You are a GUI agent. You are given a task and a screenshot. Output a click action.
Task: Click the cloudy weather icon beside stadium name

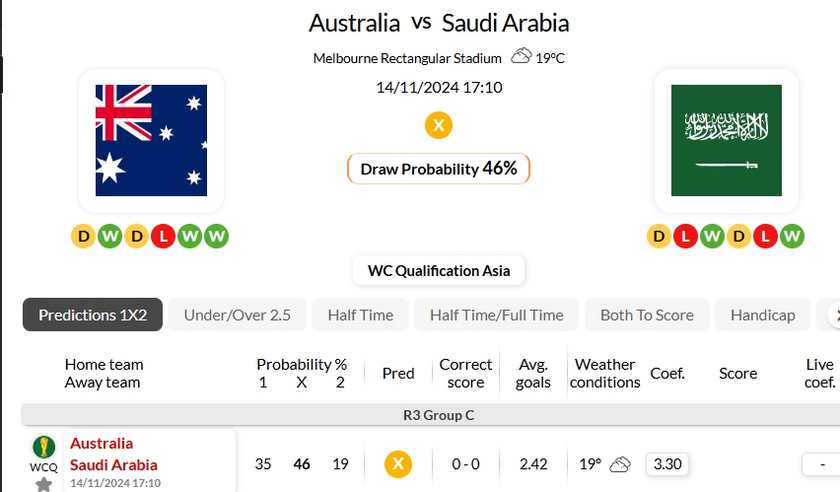(521, 57)
